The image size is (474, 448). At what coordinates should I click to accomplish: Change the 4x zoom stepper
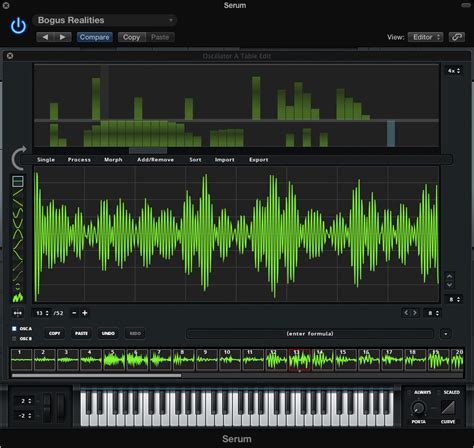(454, 71)
